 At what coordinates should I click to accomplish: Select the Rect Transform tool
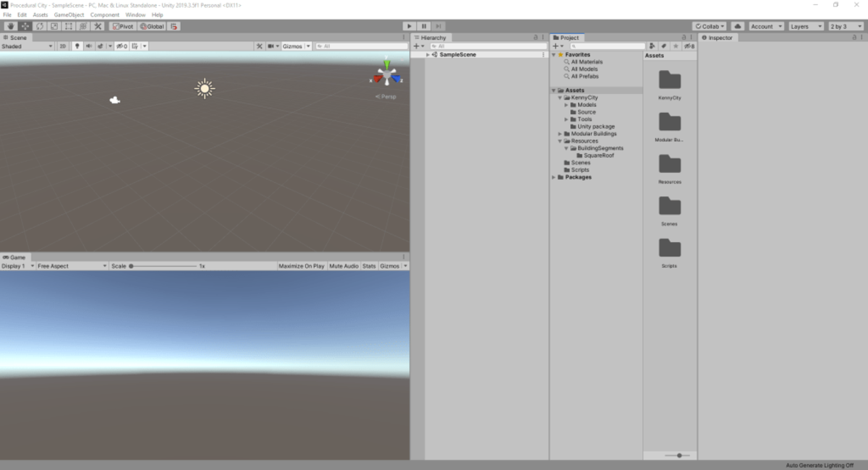pos(69,26)
